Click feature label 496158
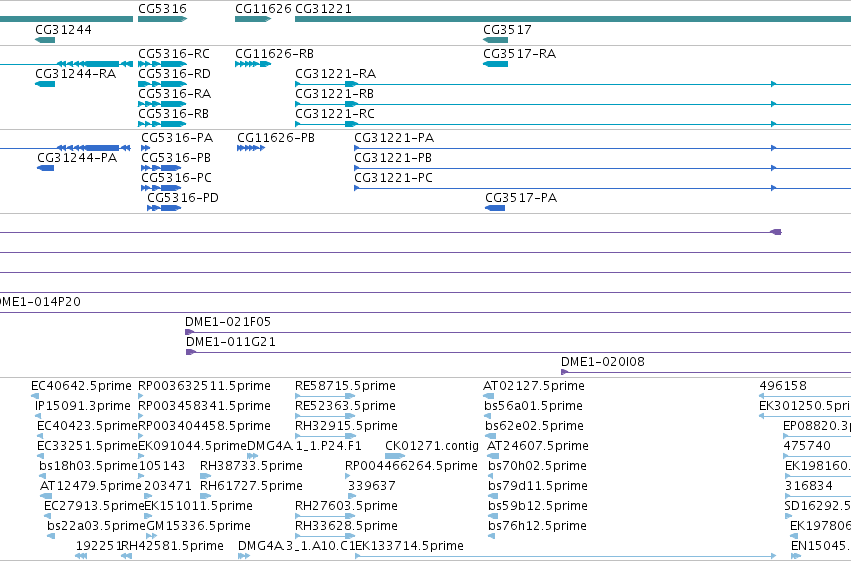Viewport: 851px width, 561px height. 783,386
